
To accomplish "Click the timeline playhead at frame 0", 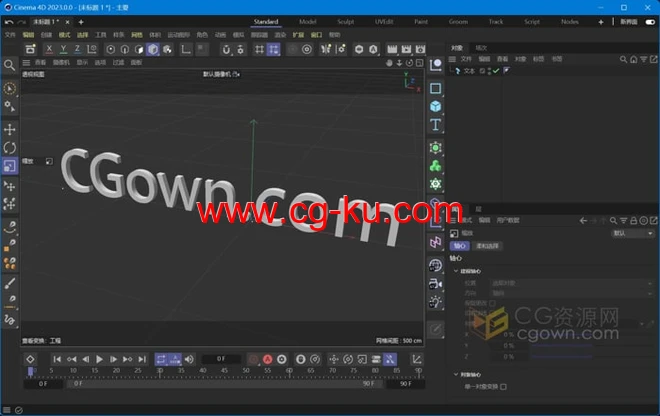I will coord(30,371).
